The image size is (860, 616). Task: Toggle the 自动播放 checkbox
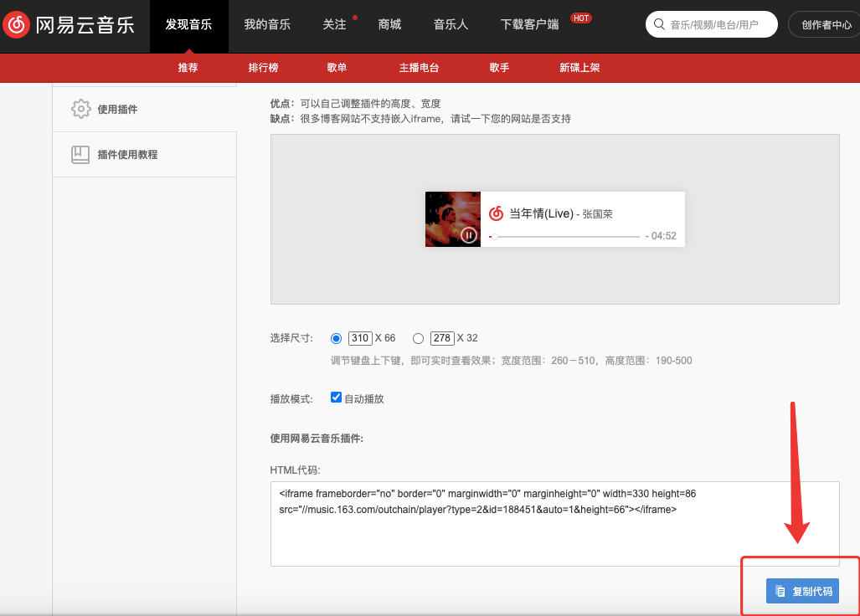point(336,398)
